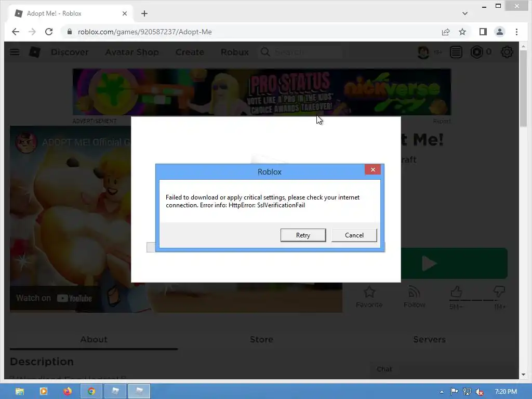Open the notifications list icon
Viewport: 532px width, 399px height.
click(x=456, y=52)
